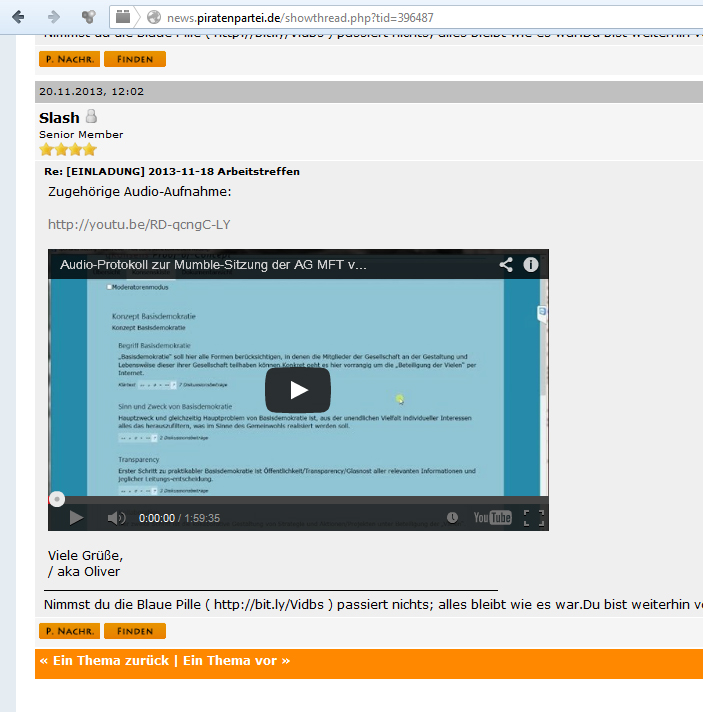Click the small play button in control bar

tap(76, 518)
